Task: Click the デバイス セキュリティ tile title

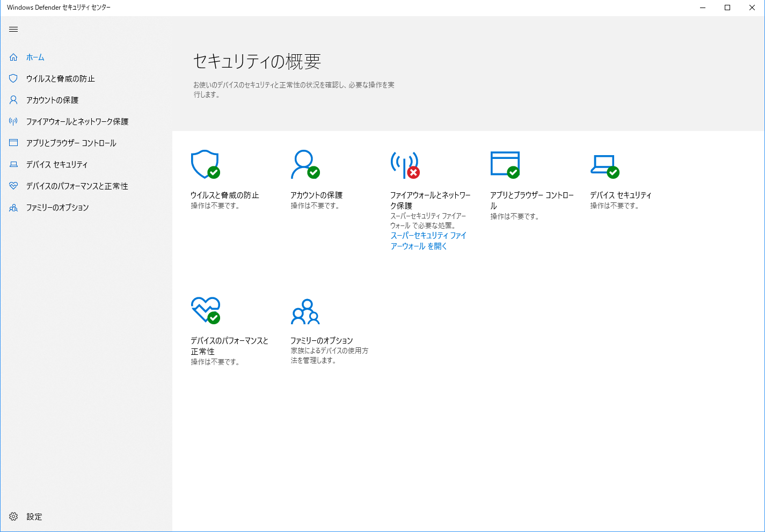Action: [621, 195]
